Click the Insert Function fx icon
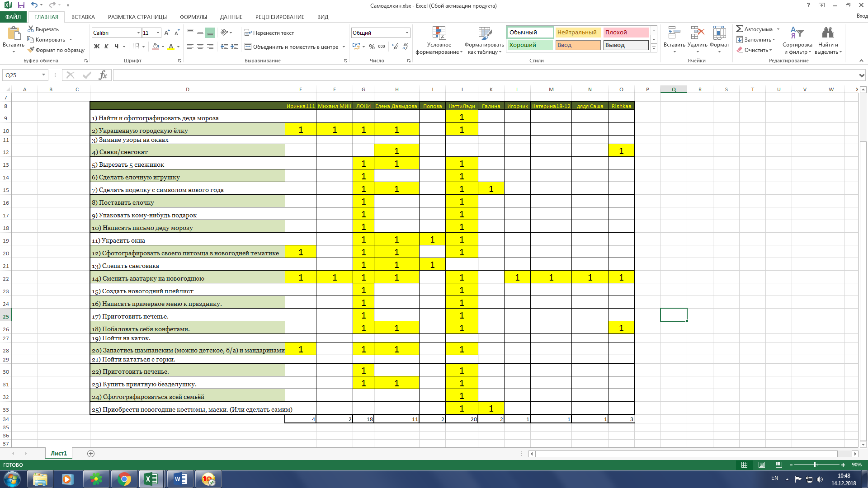Screen dimensions: 868x488 [103, 75]
